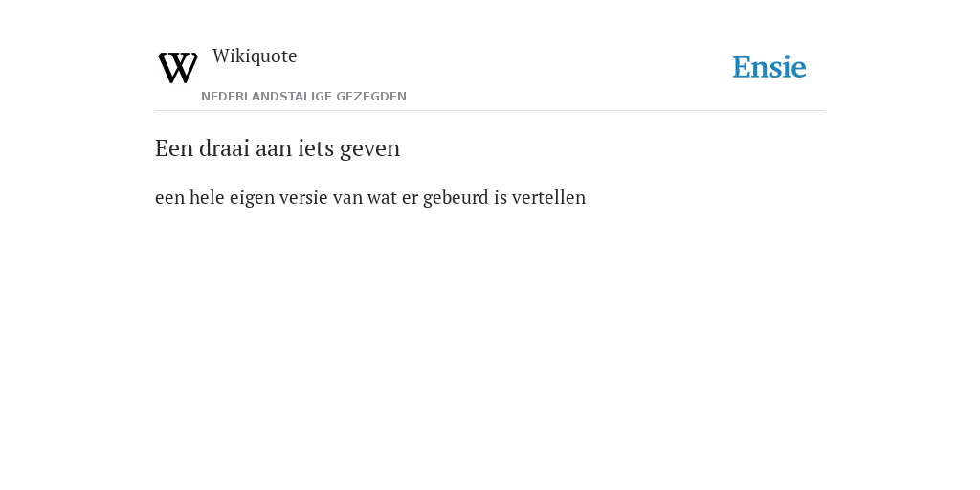980x490 pixels.
Task: Open the Ensie logo link
Action: click(769, 67)
